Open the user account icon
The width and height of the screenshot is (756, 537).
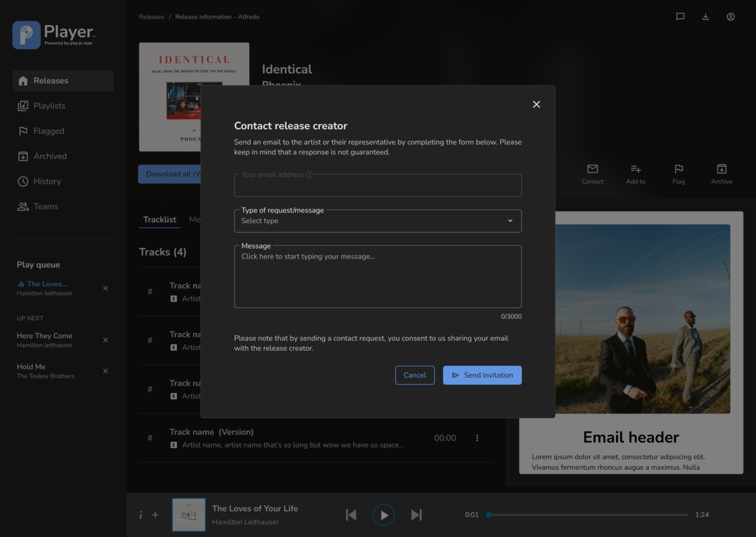click(x=731, y=17)
